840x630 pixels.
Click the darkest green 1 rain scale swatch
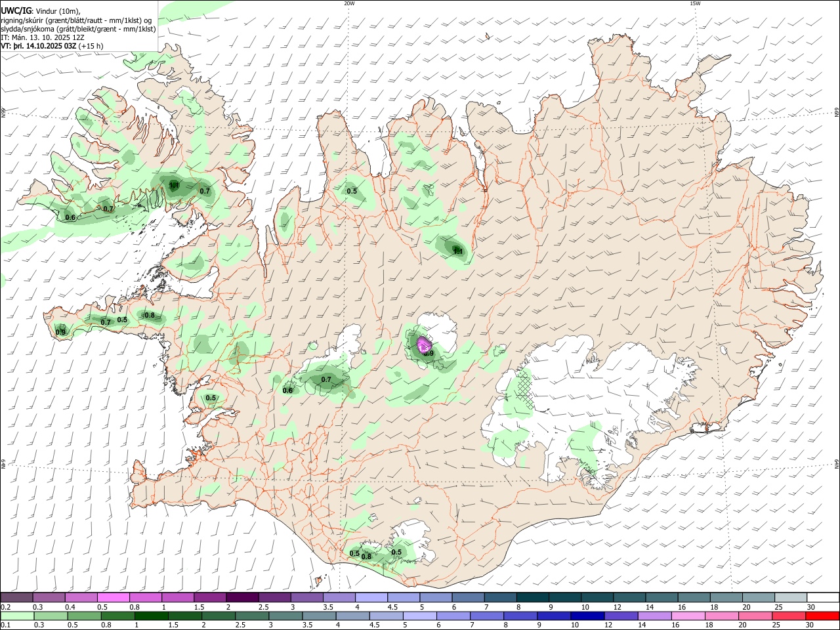(x=152, y=616)
